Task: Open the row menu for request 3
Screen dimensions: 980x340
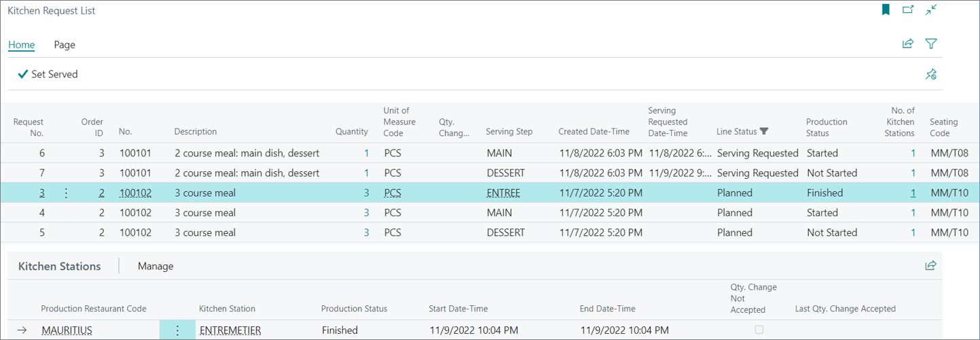Action: click(66, 193)
